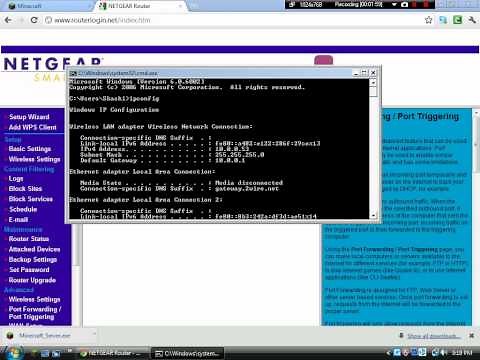Open Block Sites page
Image resolution: width=480 pixels, height=360 pixels.
coord(25,188)
